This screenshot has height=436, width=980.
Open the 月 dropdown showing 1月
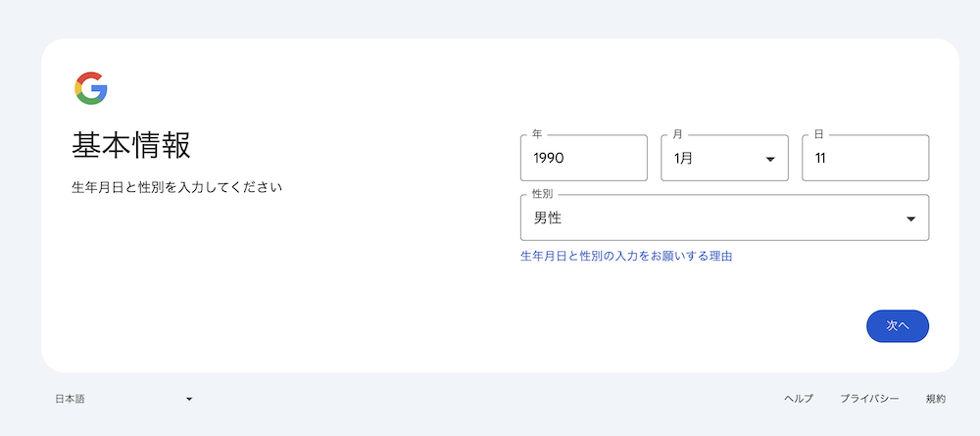click(724, 158)
